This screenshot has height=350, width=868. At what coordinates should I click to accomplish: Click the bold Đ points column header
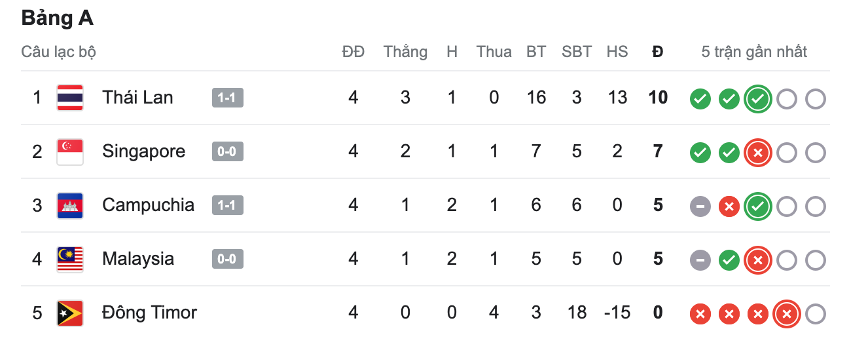coord(658,52)
